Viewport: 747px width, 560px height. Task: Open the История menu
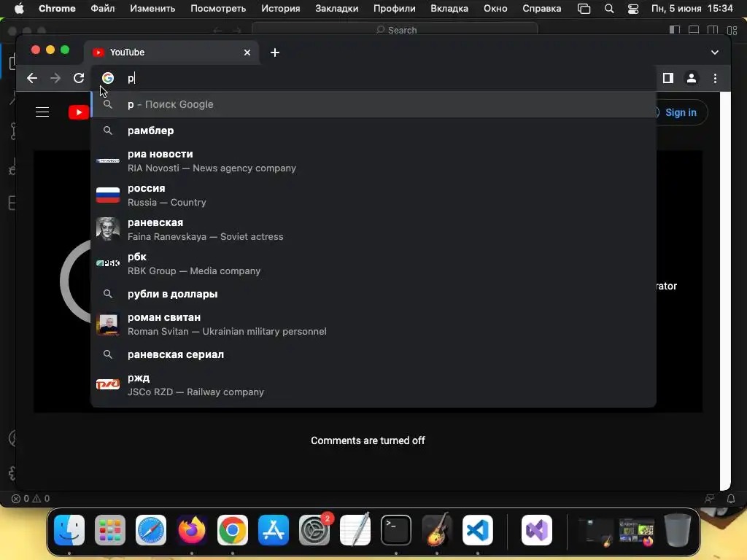click(281, 9)
